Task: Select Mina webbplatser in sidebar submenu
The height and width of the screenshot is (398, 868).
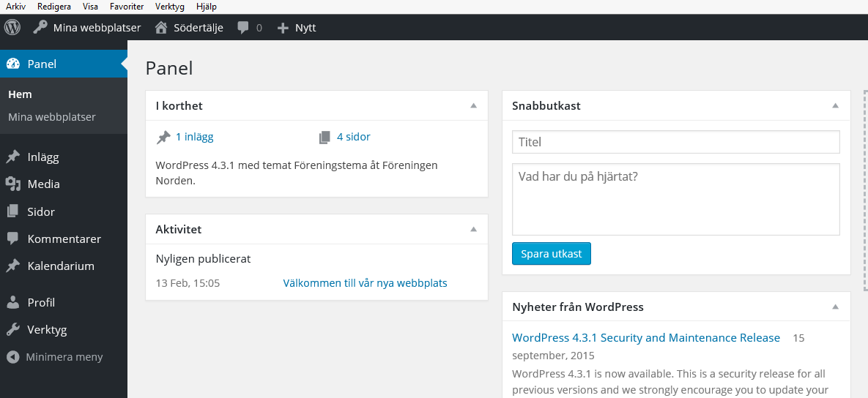Action: pos(52,117)
